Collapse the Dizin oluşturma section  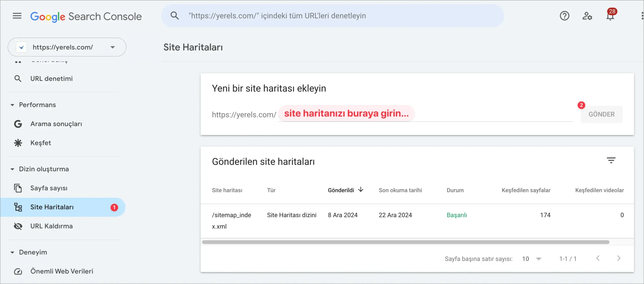click(x=12, y=169)
